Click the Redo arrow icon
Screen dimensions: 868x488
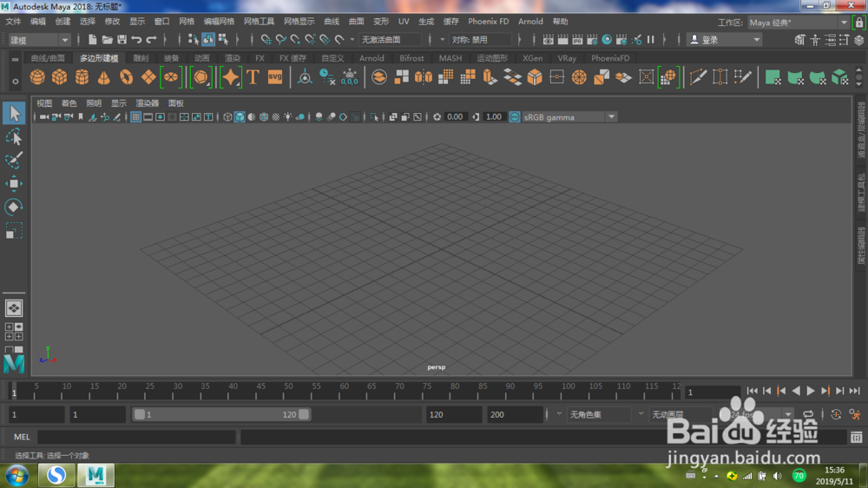(151, 39)
